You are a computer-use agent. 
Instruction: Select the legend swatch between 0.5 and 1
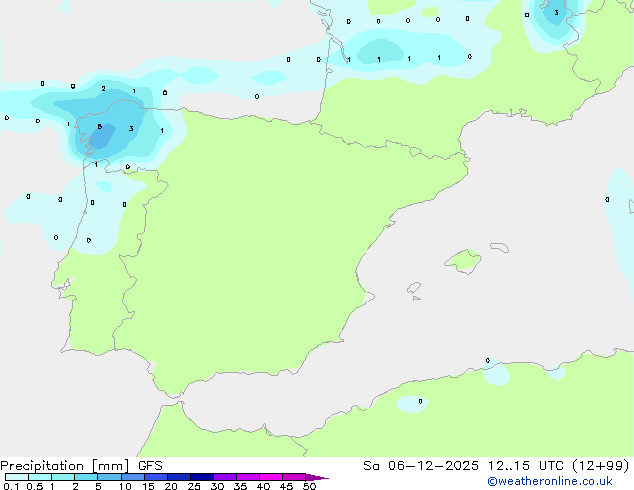(40, 477)
